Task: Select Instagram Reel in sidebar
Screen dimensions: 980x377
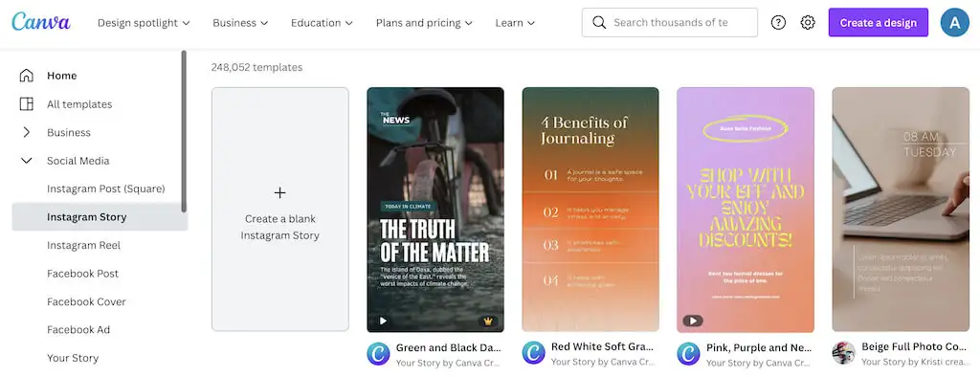Action: click(x=84, y=245)
